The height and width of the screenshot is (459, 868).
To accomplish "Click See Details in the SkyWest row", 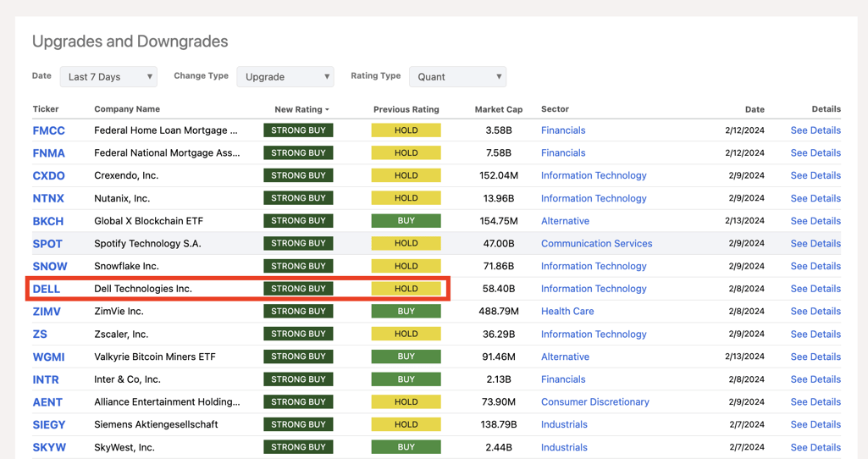I will (815, 447).
